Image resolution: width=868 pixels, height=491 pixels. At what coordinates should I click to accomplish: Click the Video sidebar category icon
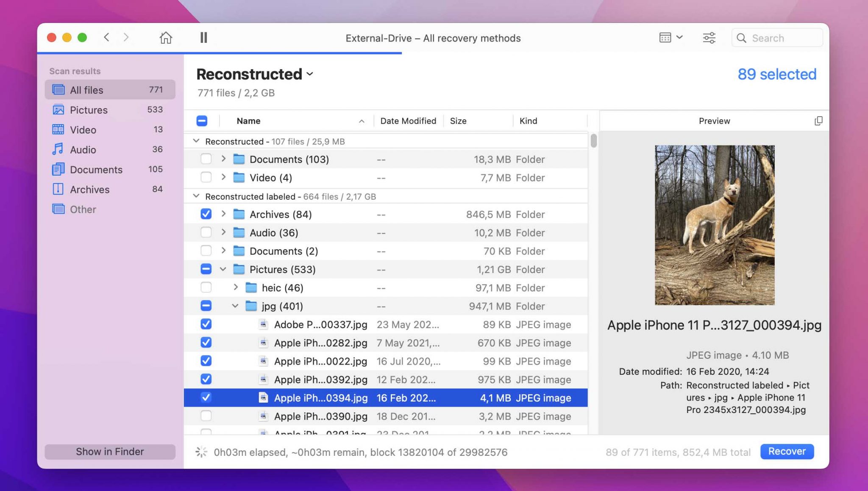click(58, 130)
